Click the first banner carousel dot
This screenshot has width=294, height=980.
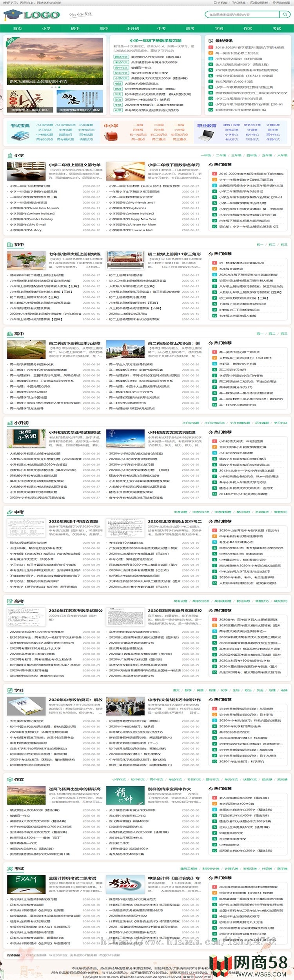point(52,87)
